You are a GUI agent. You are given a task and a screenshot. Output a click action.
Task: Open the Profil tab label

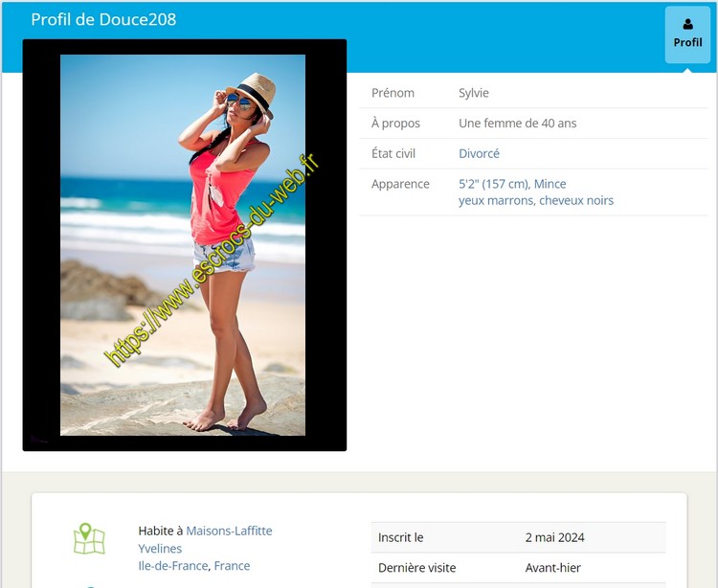(x=687, y=42)
